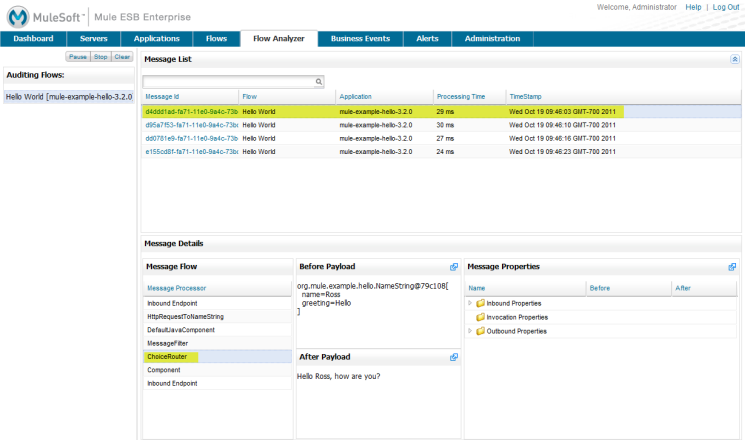
Task: Click the Inbound Properties folder icon
Action: click(x=481, y=303)
